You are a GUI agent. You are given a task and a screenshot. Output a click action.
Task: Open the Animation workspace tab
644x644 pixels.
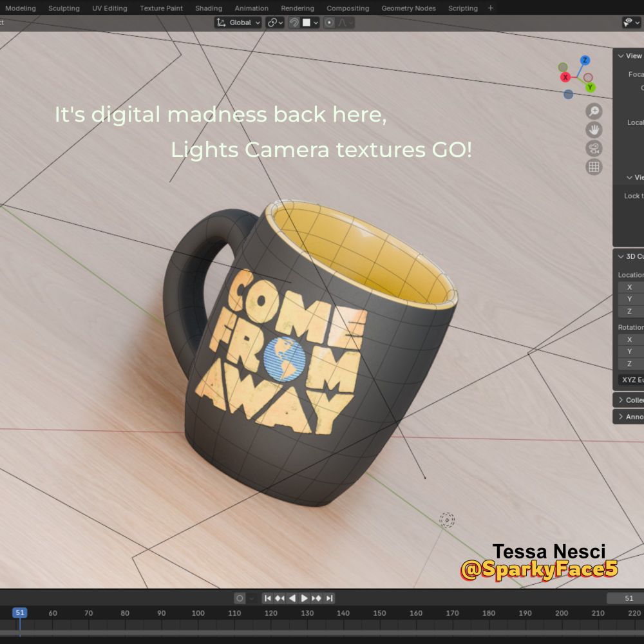[251, 8]
